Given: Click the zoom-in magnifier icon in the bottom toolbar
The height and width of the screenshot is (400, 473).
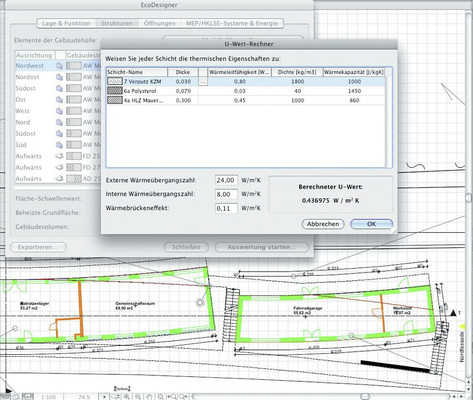Looking at the screenshot, I should tap(127, 397).
